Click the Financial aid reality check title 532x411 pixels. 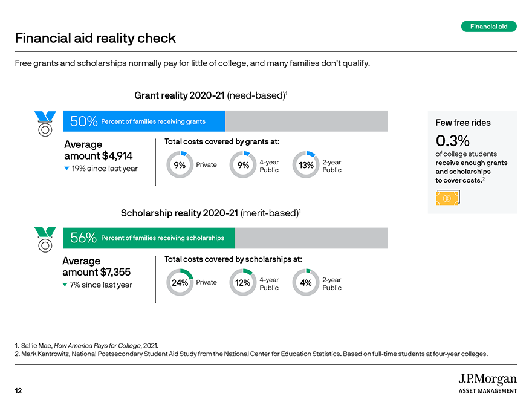pyautogui.click(x=96, y=38)
